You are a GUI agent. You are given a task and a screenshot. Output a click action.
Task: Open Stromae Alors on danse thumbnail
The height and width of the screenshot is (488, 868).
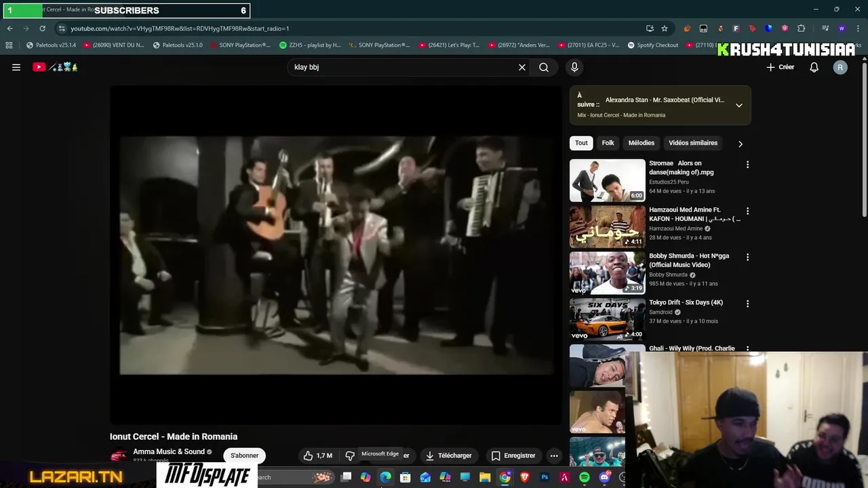608,180
